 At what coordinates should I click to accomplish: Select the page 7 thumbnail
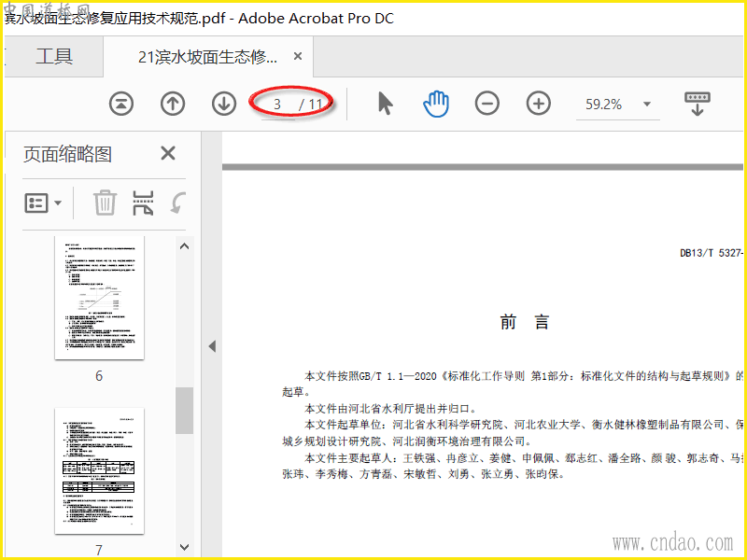[99, 471]
